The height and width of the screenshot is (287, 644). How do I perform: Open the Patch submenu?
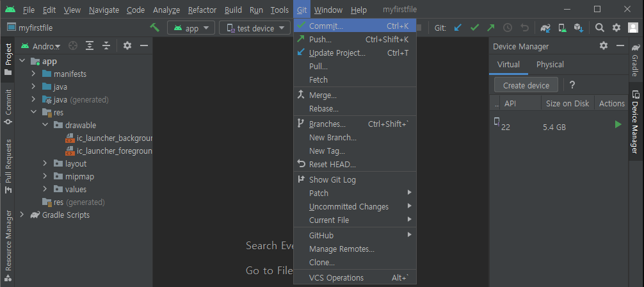coord(355,193)
